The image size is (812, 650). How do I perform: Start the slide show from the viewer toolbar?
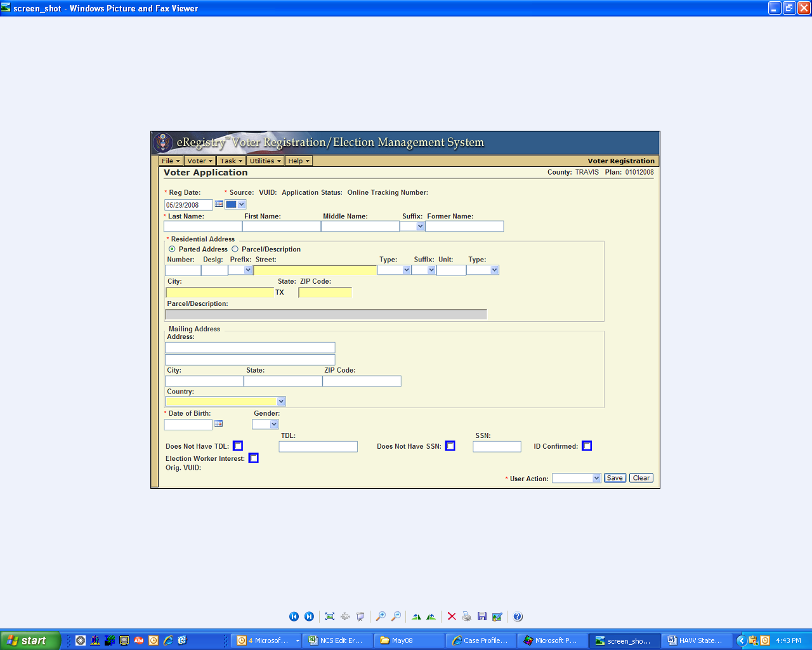tap(360, 616)
